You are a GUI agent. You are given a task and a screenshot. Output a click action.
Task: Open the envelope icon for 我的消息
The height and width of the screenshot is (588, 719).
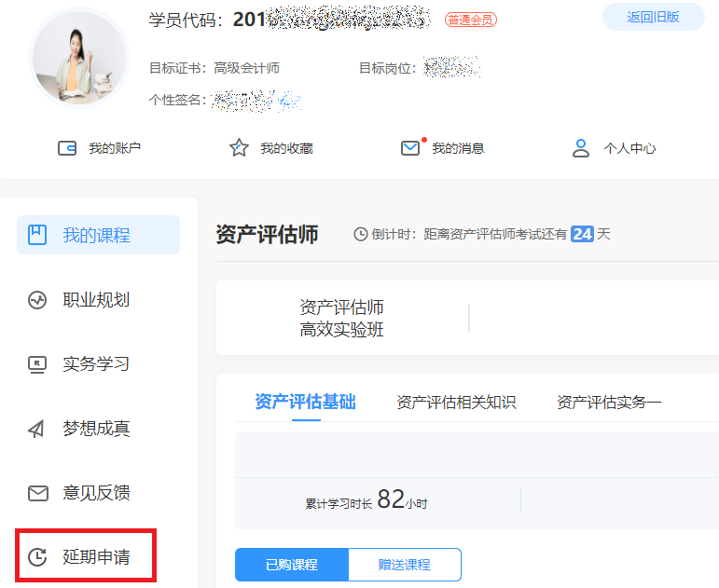click(410, 148)
